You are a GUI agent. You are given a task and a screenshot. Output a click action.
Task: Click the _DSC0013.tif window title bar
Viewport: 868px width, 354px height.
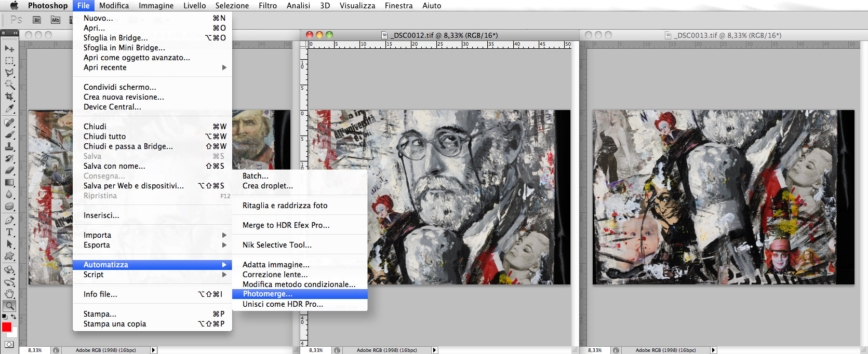coord(723,35)
